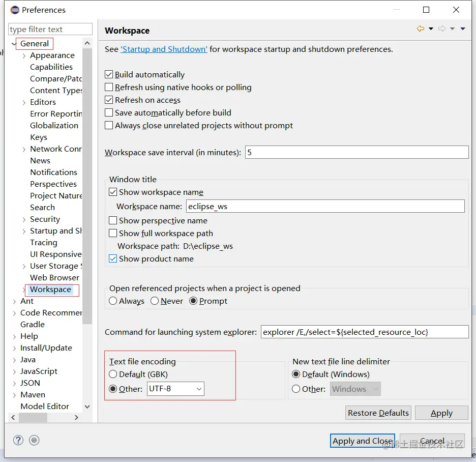
Task: Enable Save automatically before build
Action: [109, 112]
